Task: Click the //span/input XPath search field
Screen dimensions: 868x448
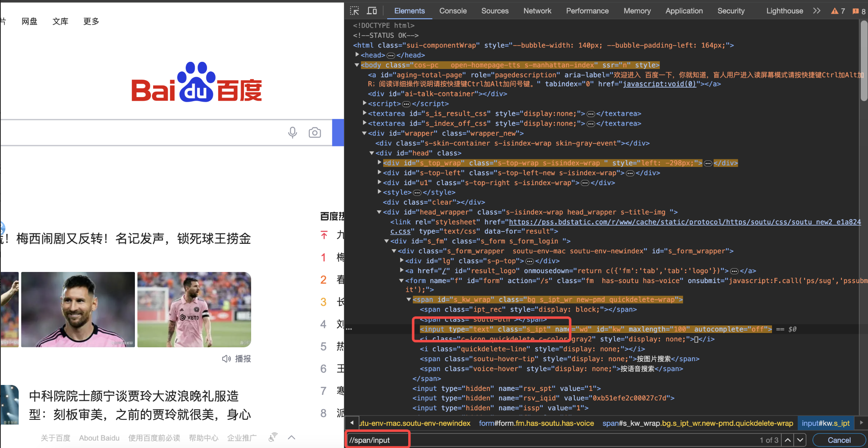Action: click(x=377, y=440)
